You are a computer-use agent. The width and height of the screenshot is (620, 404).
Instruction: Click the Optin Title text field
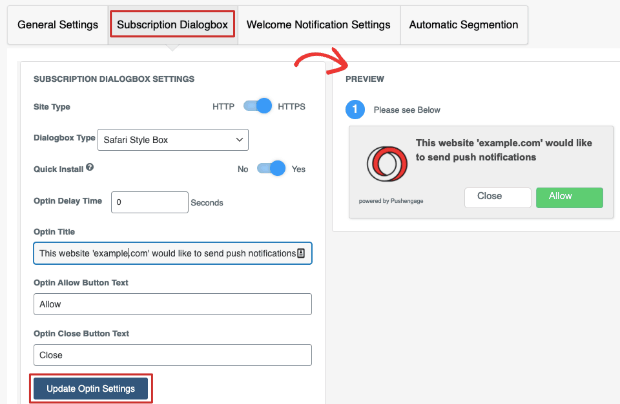(x=173, y=253)
